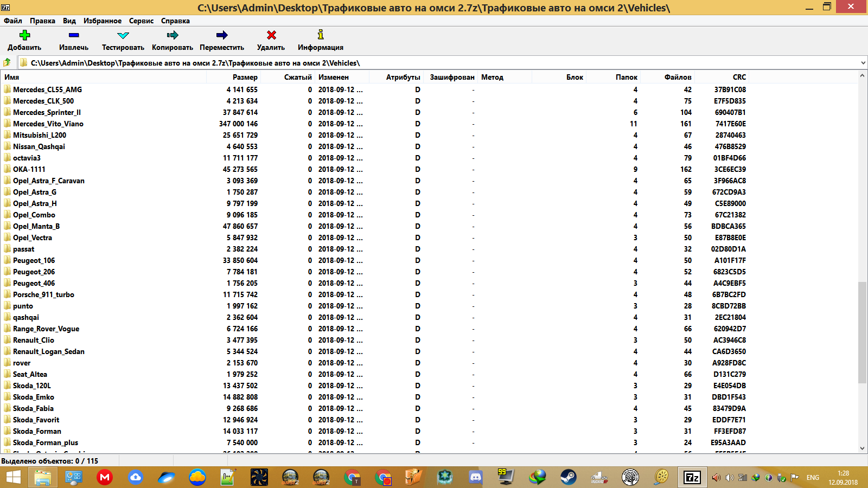This screenshot has height=488, width=868.
Task: Open Notepad++ from the taskbar
Action: click(228, 477)
